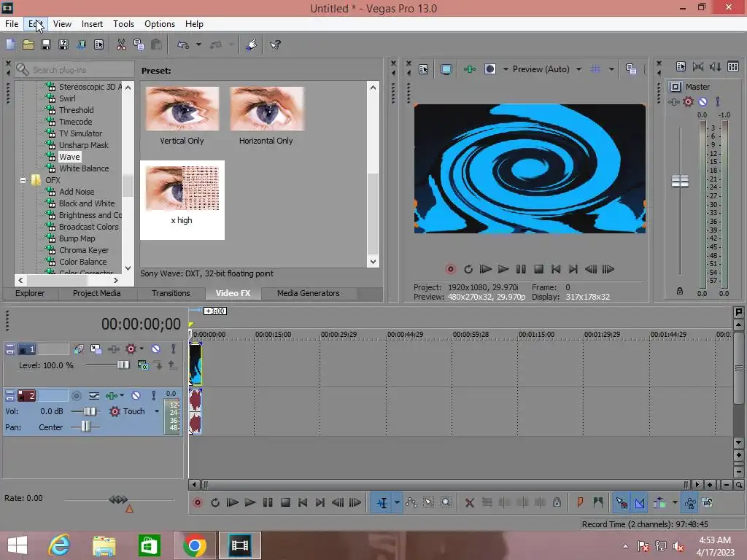Open Video Output FX in preview window

point(470,69)
